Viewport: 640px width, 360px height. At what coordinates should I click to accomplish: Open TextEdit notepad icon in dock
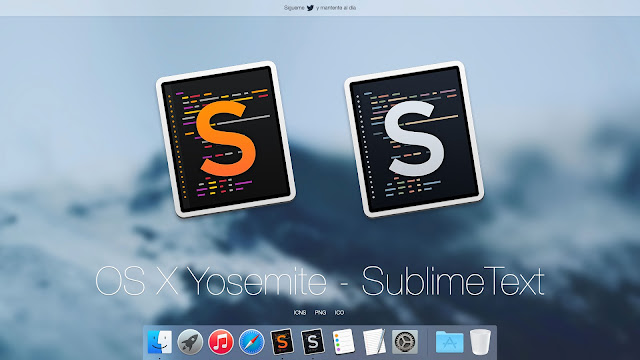(x=374, y=342)
